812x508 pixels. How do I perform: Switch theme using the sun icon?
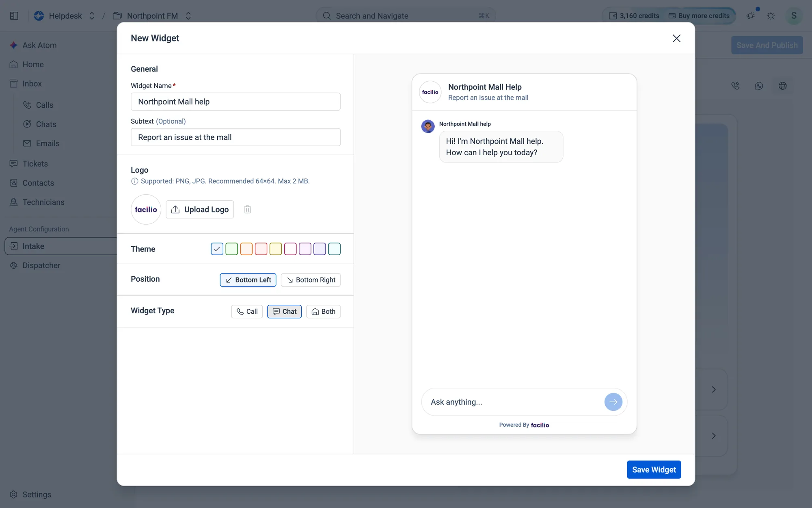pyautogui.click(x=771, y=16)
